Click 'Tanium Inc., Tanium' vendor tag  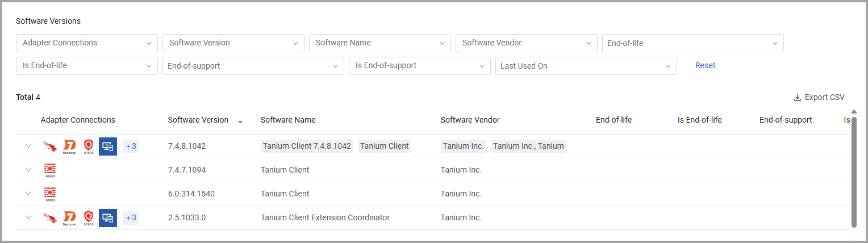click(528, 146)
